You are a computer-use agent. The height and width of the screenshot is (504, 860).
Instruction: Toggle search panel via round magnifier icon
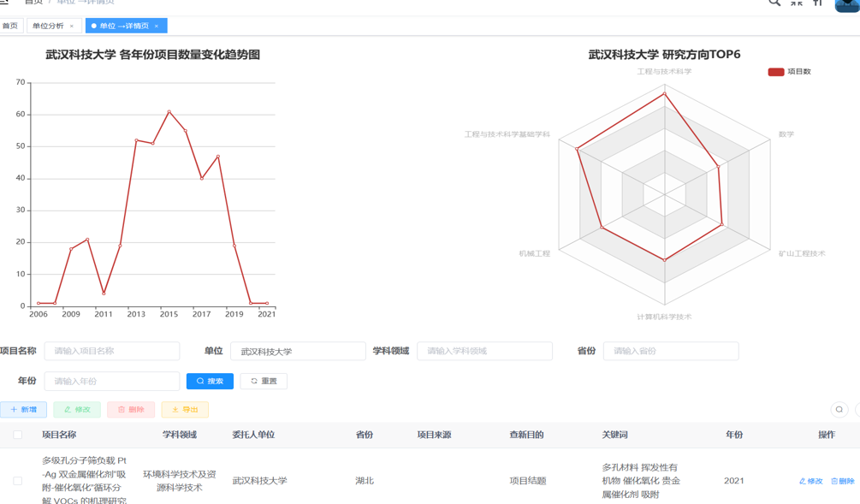point(839,410)
